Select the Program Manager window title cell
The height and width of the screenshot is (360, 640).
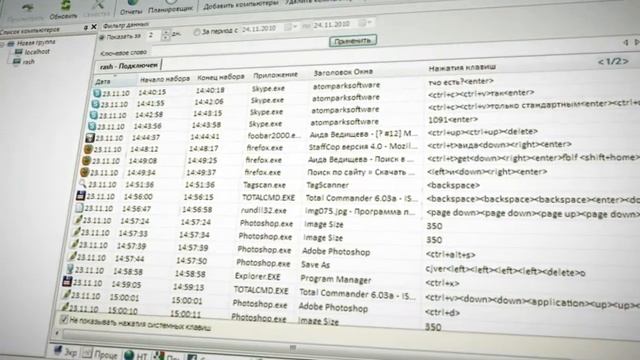point(336,279)
